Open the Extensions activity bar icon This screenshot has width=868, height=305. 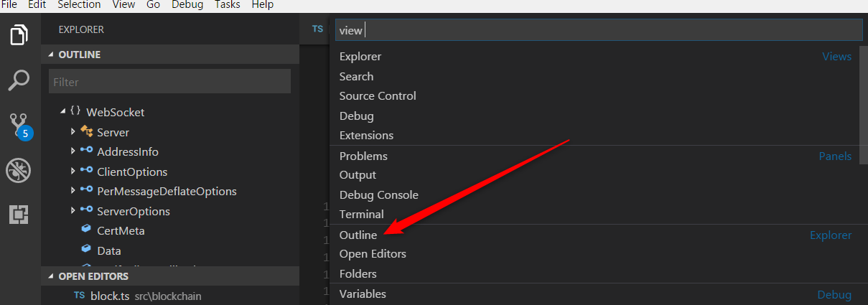19,214
